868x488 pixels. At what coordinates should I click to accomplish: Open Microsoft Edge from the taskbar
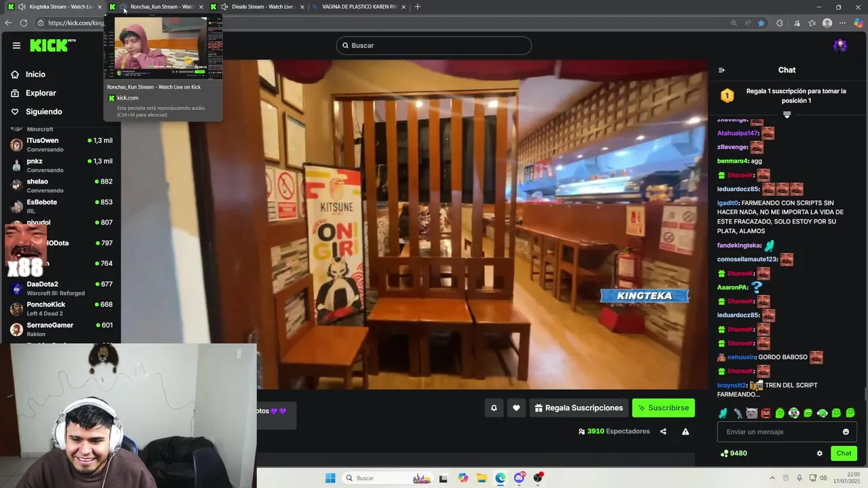(500, 478)
